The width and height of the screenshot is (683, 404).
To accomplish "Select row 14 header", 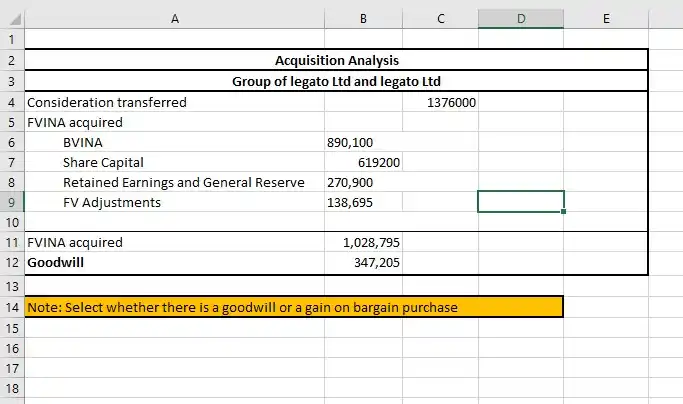I will tap(12, 307).
